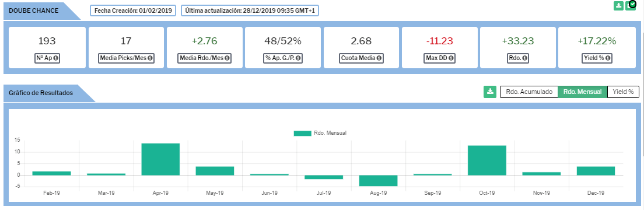The height and width of the screenshot is (210, 644).
Task: Click the Oct-19 chart bar
Action: tap(487, 160)
